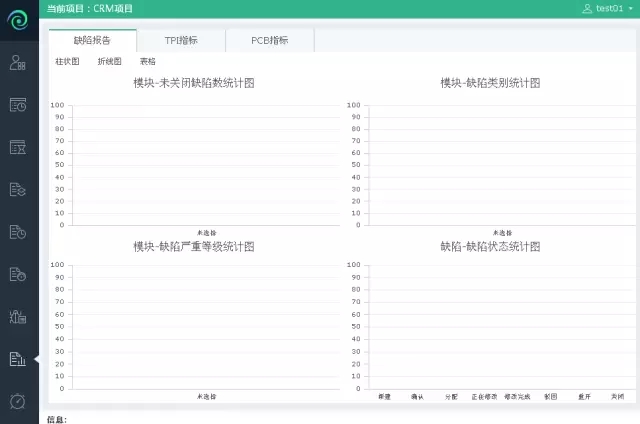The image size is (640, 424).
Task: Open the window-with-clock sidebar icon
Action: pyautogui.click(x=18, y=105)
